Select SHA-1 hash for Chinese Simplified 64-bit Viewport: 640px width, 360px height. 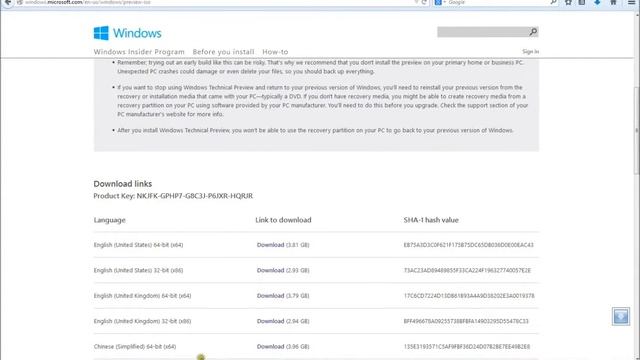(x=467, y=347)
